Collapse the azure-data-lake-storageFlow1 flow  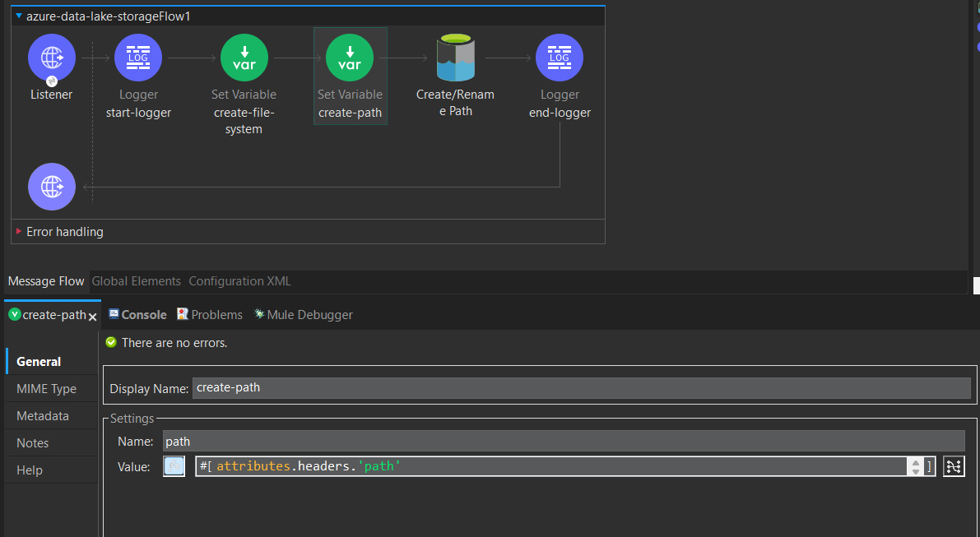[x=18, y=14]
